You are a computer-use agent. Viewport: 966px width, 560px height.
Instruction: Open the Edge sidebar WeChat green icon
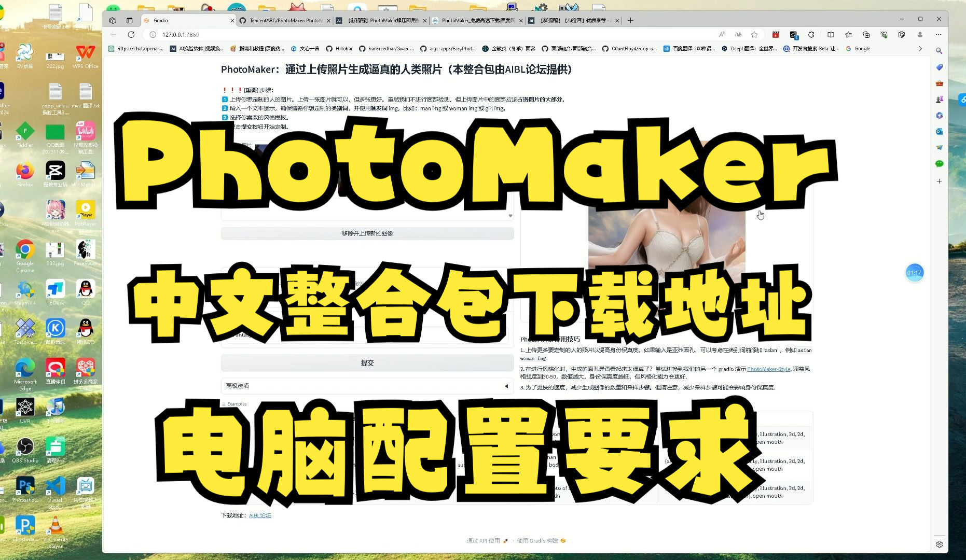coord(939,164)
